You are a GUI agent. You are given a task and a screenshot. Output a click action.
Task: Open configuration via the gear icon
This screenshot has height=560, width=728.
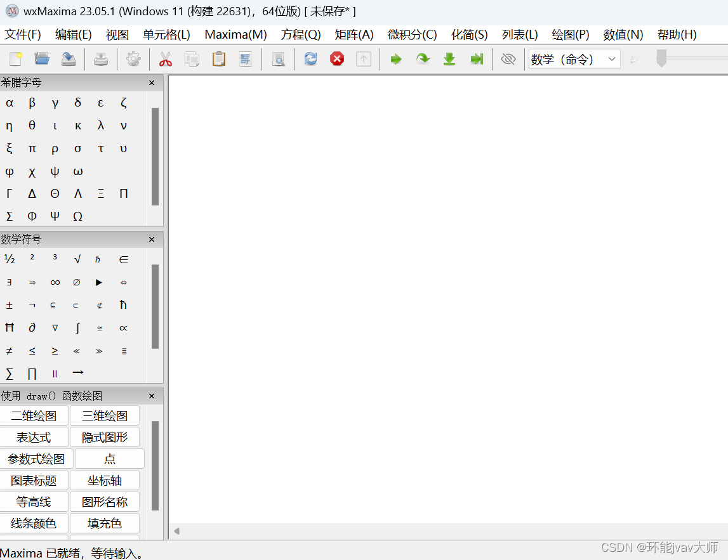(x=133, y=59)
